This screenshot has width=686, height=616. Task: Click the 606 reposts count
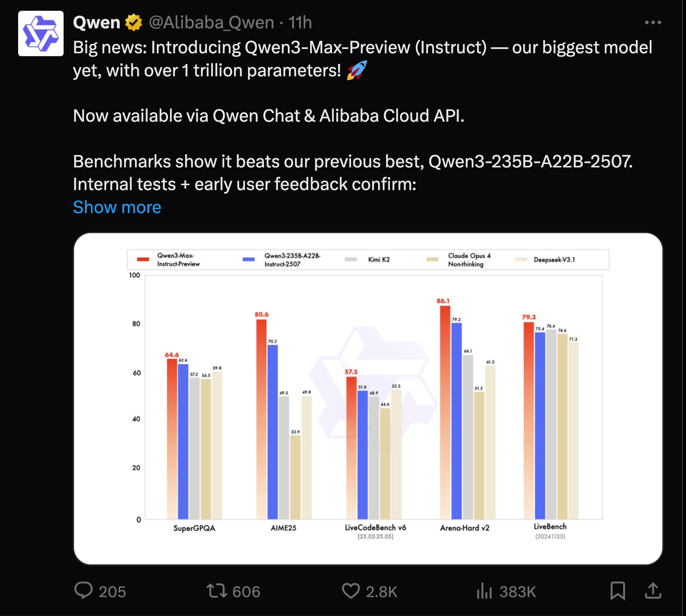pyautogui.click(x=246, y=592)
